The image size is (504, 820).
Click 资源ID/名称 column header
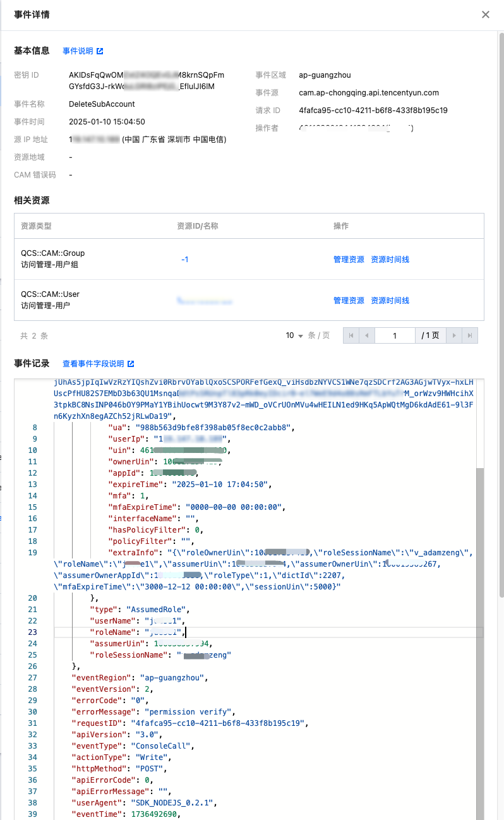point(198,226)
